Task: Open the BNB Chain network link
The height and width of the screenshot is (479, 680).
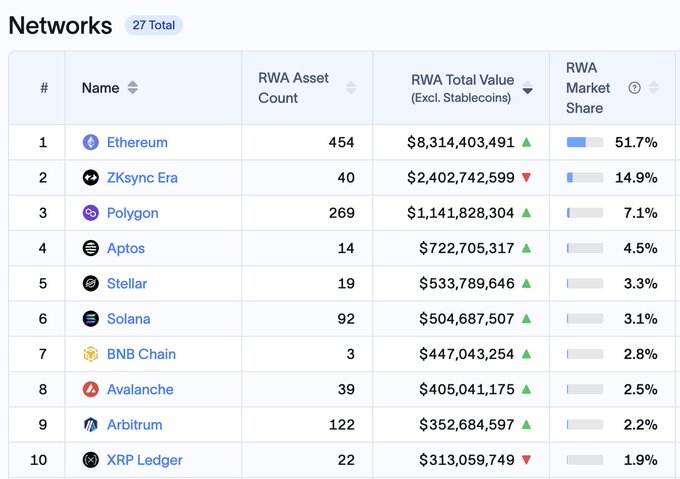Action: tap(141, 354)
